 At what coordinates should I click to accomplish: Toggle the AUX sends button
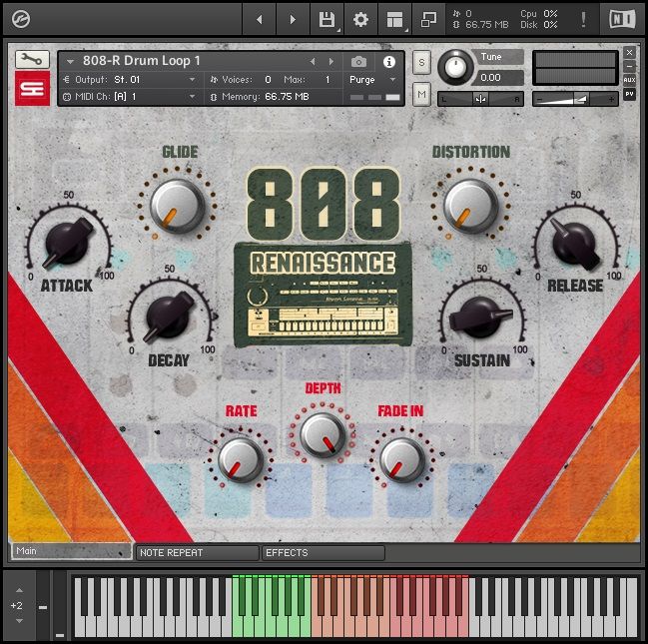coord(629,80)
